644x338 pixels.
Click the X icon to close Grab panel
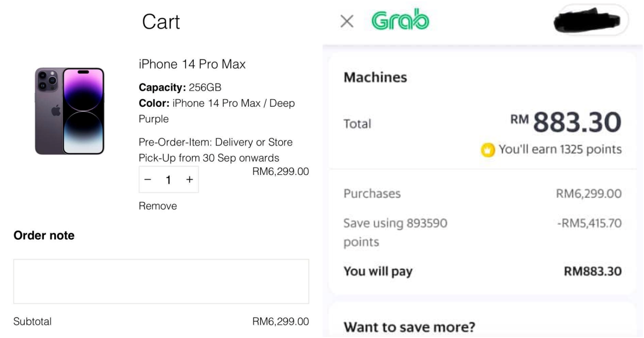coord(347,22)
